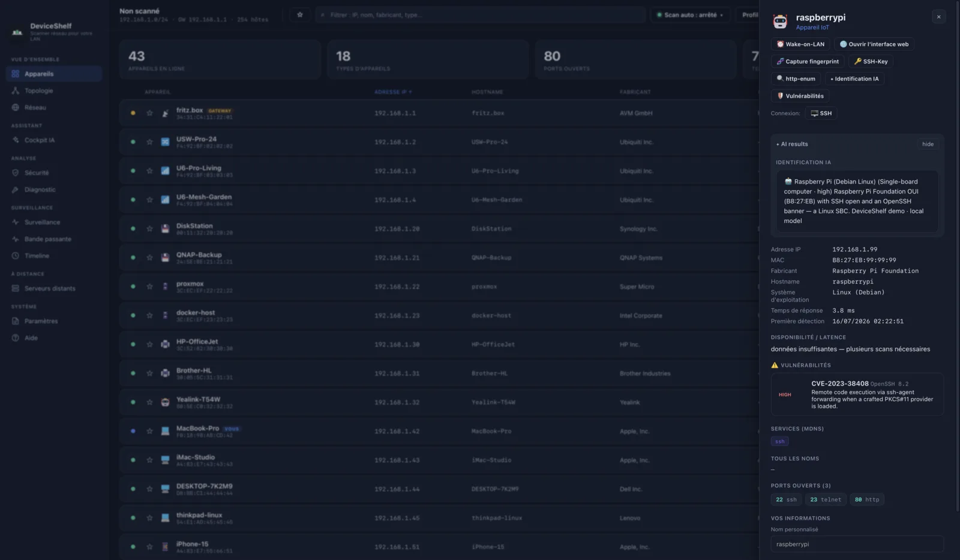The width and height of the screenshot is (960, 560).
Task: Open Diagnostic in the sidebar
Action: 54,189
